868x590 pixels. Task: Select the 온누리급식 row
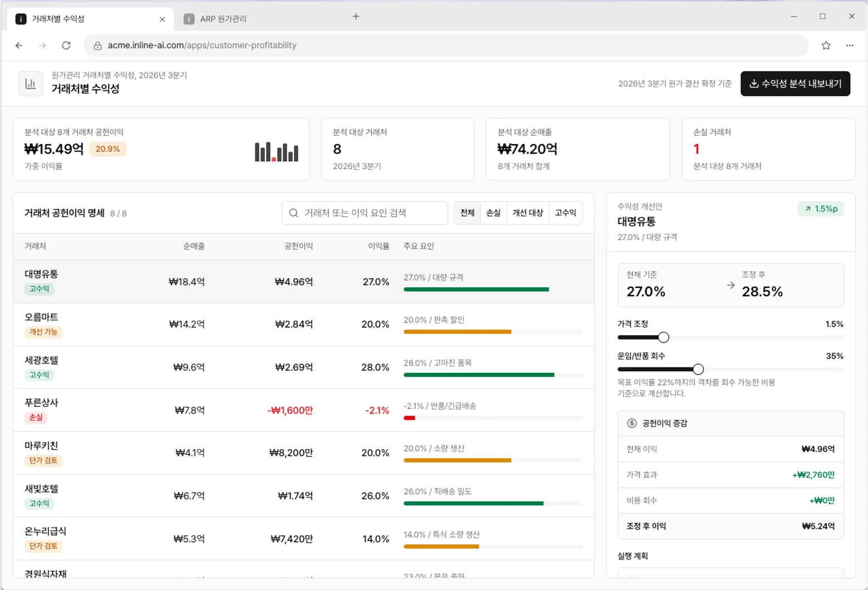coord(304,539)
